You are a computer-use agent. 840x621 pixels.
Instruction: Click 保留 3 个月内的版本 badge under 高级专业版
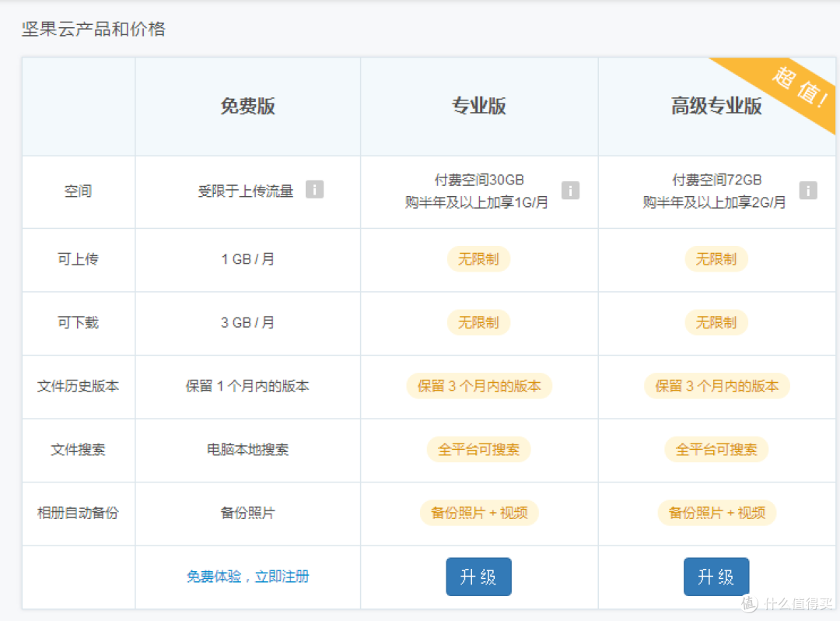tap(717, 386)
